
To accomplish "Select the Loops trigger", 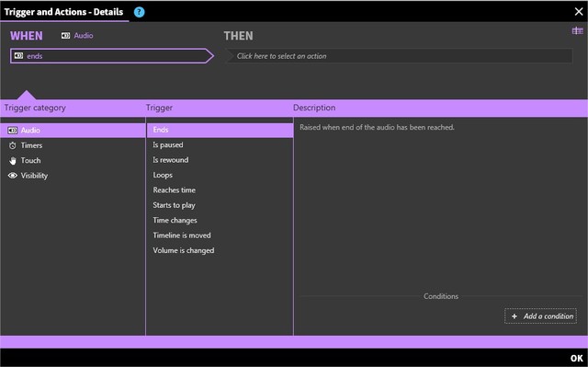I will (220, 175).
